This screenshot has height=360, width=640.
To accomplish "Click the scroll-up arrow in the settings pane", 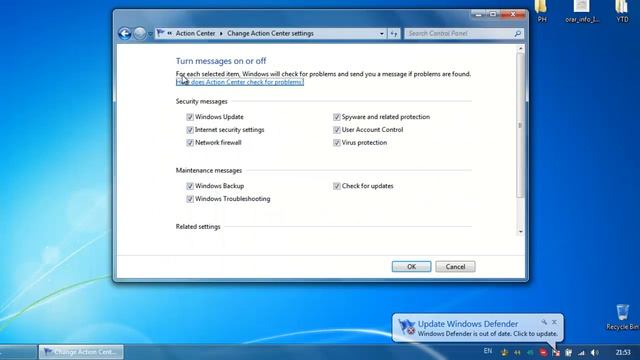I will [x=520, y=49].
